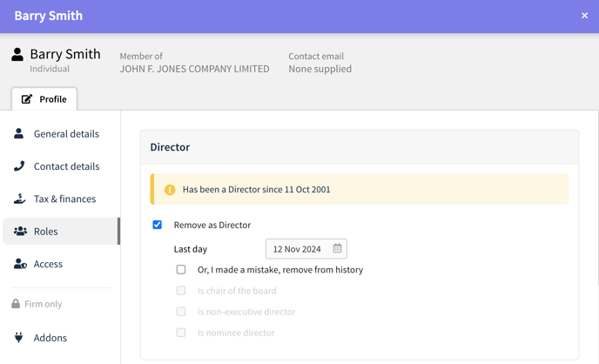Tick the remove from history checkbox
Image resolution: width=599 pixels, height=364 pixels.
point(181,269)
